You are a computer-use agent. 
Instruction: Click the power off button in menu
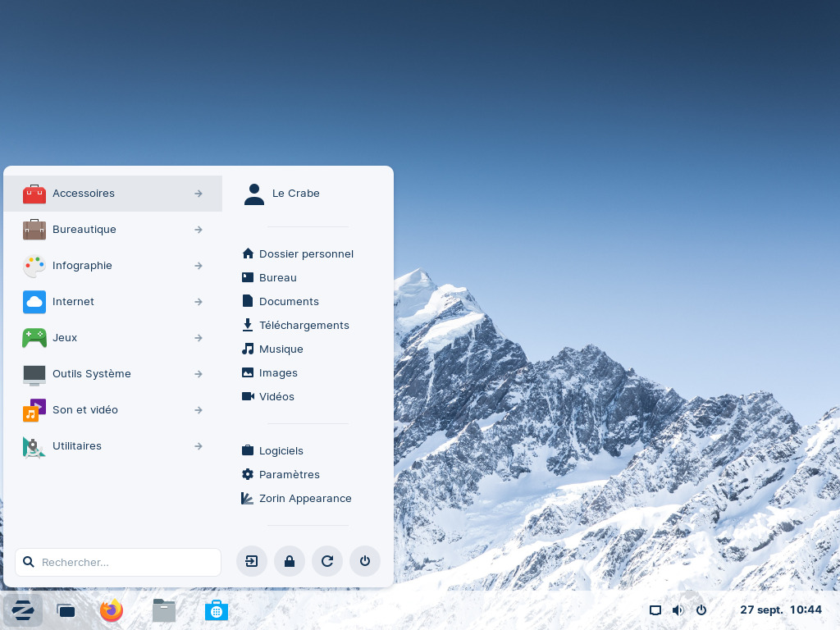[x=365, y=561]
